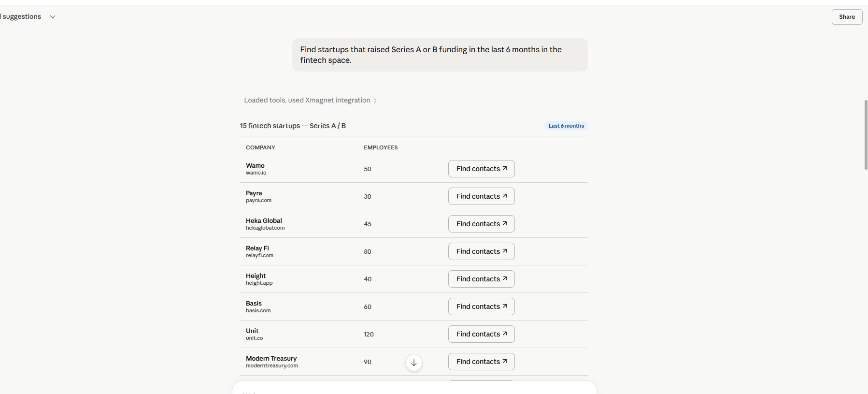This screenshot has width=868, height=394.
Task: Click the height.app domain text
Action: [259, 283]
